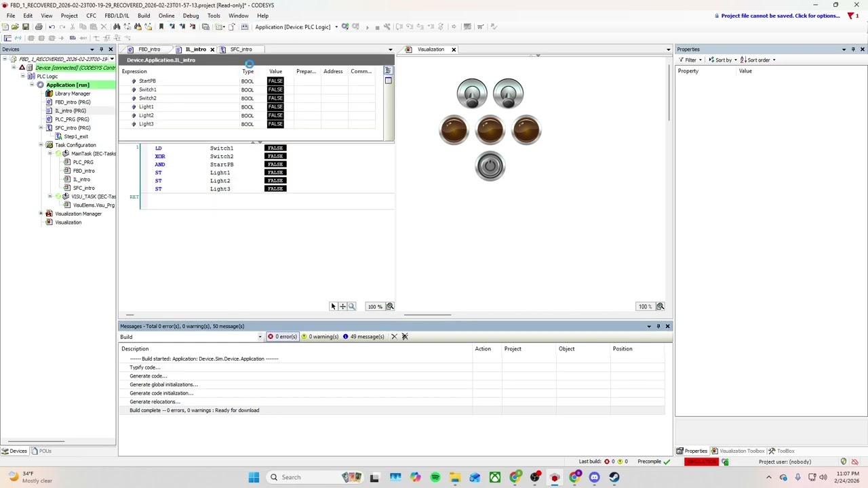Open Steam from the taskbar

point(614,477)
